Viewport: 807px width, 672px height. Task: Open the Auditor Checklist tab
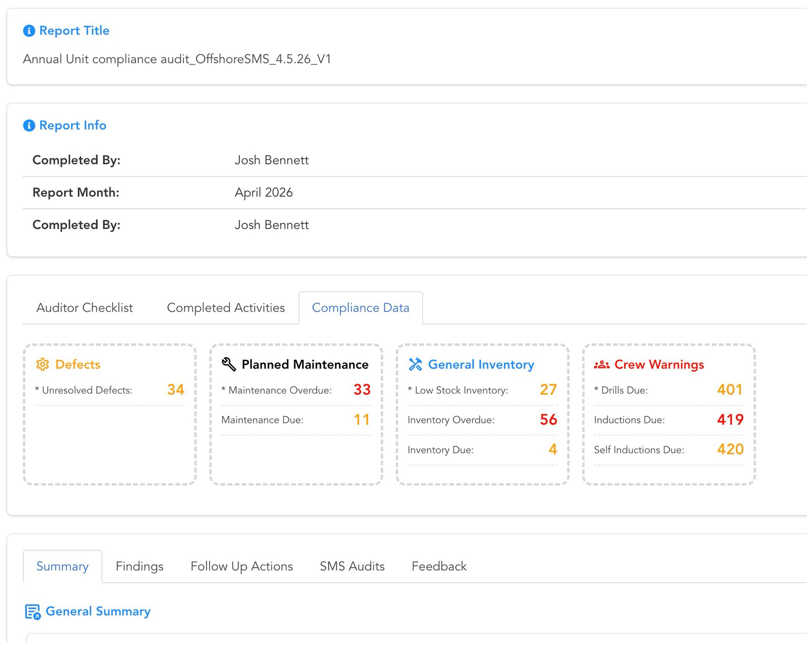pyautogui.click(x=85, y=308)
